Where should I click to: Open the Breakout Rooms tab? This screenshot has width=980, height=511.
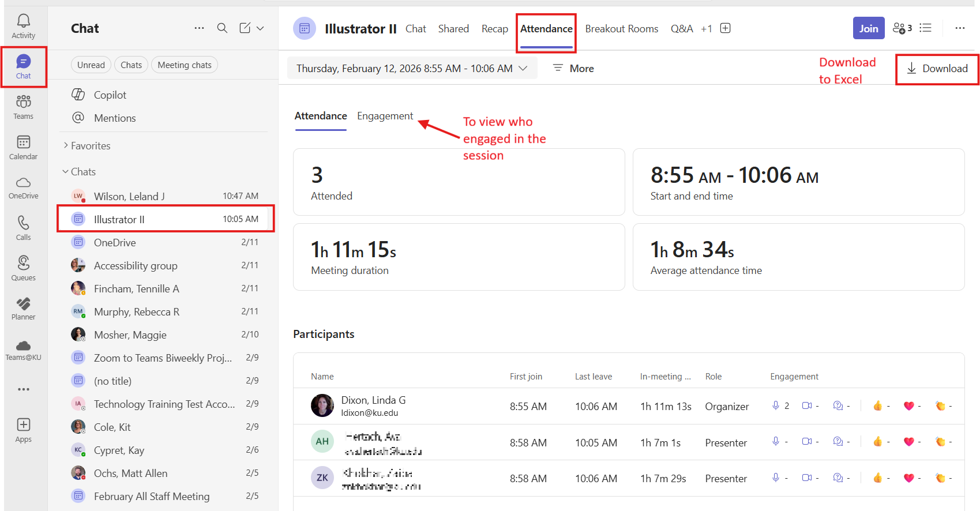pos(621,29)
